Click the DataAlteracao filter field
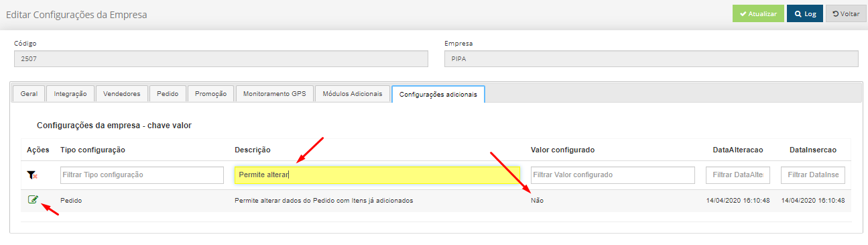Image resolution: width=868 pixels, height=245 pixels. point(738,175)
